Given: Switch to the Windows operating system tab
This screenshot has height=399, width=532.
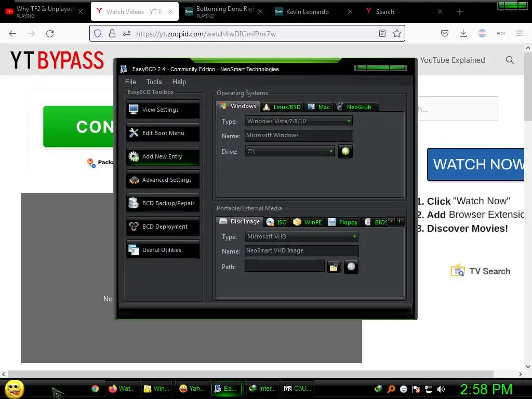Looking at the screenshot, I should click(238, 106).
